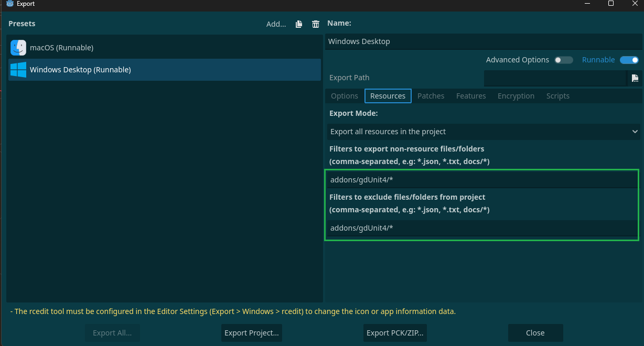Click the Windows logo preset icon

coord(18,70)
